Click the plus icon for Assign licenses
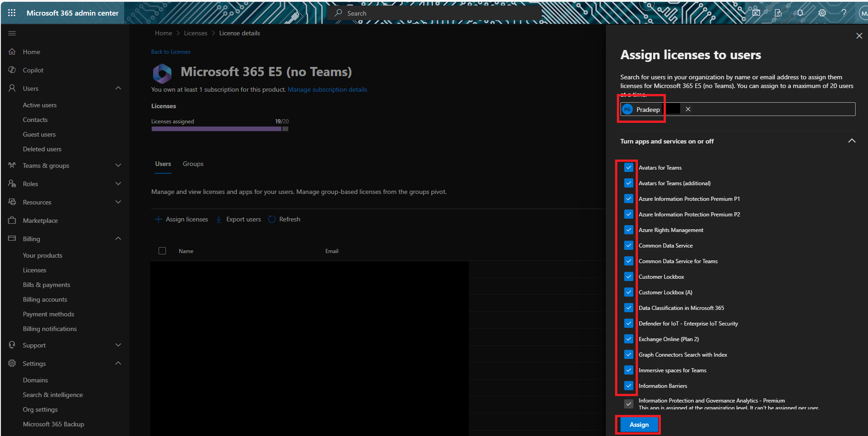Screen dimensions: 868x436 [x=158, y=219]
